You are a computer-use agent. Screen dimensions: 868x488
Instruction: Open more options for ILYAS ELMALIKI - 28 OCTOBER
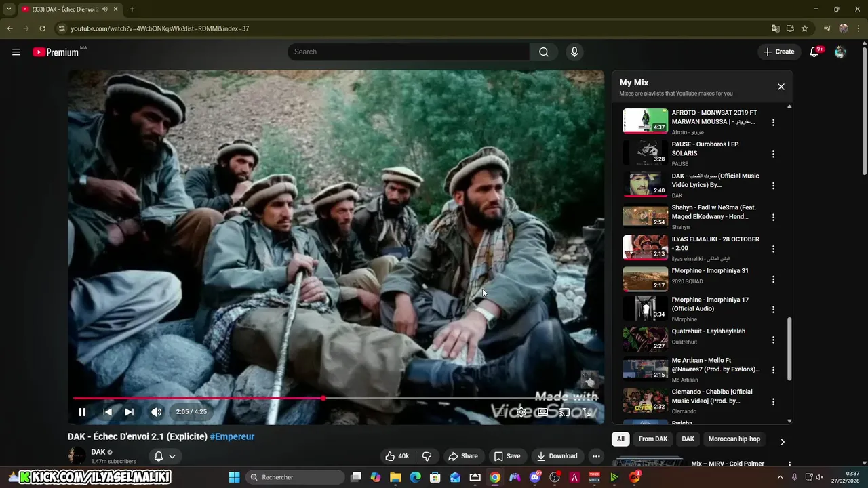[x=773, y=249]
